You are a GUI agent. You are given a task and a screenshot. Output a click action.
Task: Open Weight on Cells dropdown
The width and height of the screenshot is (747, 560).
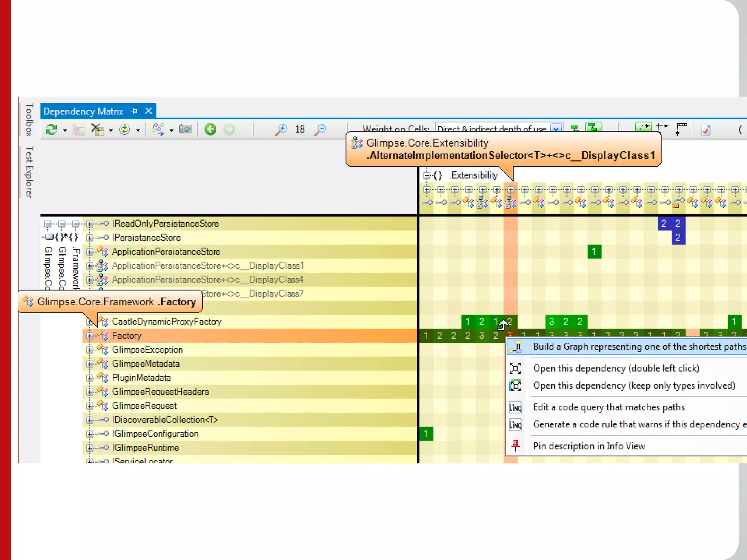tap(556, 128)
